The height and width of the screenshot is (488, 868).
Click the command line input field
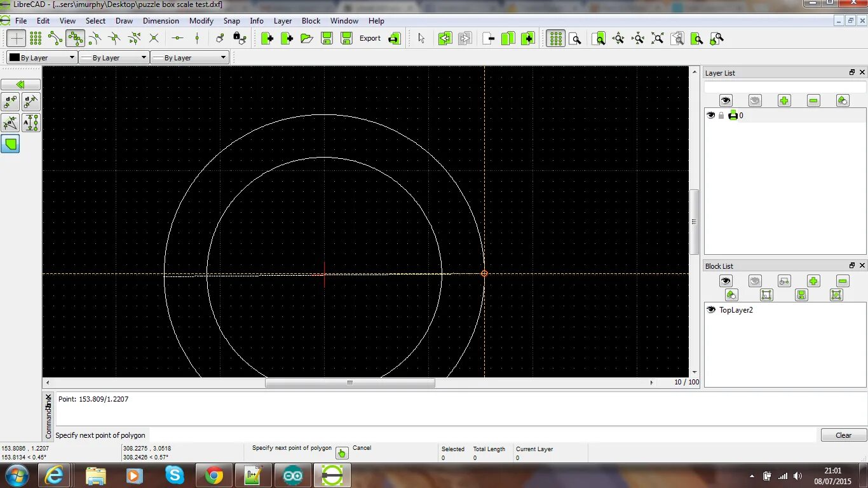482,435
